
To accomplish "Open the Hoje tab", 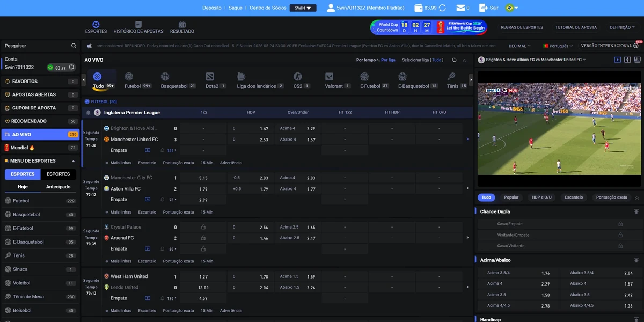I will pyautogui.click(x=23, y=187).
